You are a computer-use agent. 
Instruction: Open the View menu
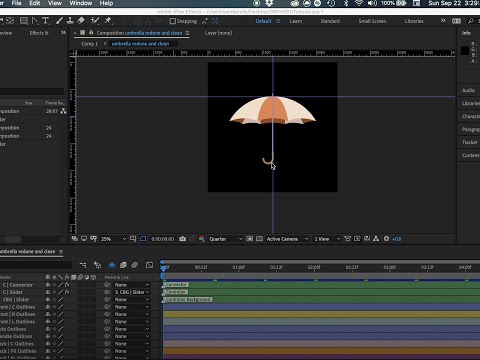[55, 3]
